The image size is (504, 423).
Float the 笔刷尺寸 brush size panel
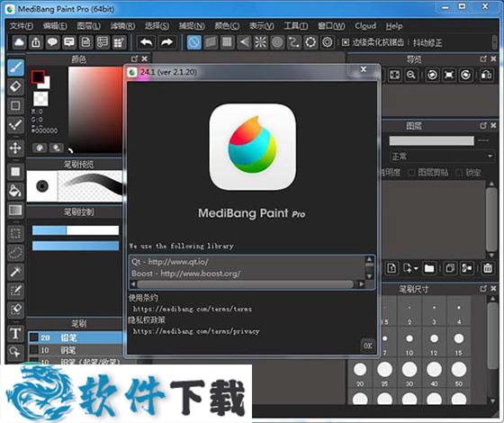pyautogui.click(x=483, y=289)
